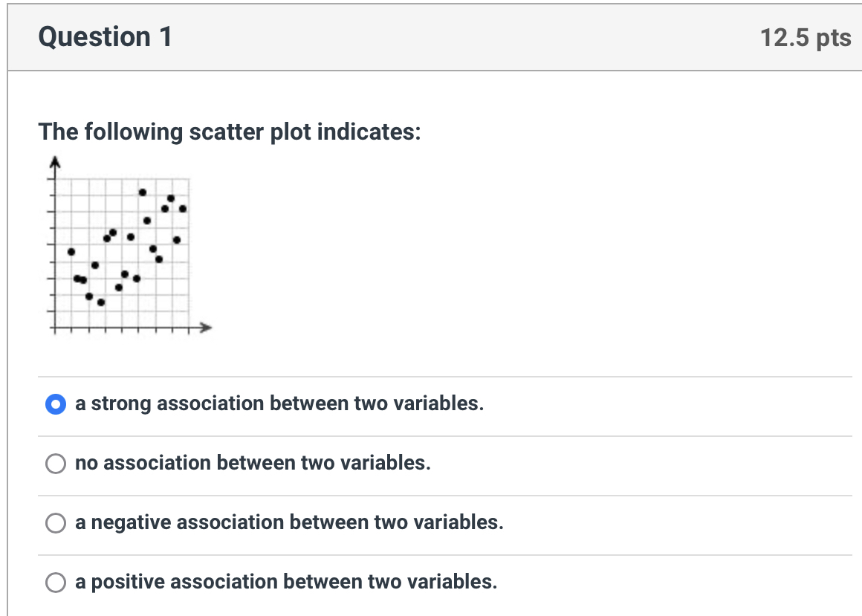Select "no association between two variables" option

54,463
